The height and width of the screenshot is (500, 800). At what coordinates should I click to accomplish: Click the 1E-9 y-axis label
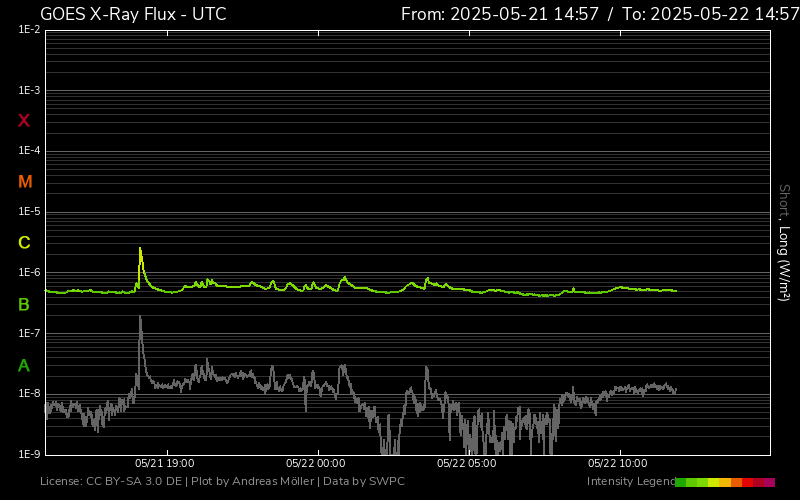[x=29, y=454]
